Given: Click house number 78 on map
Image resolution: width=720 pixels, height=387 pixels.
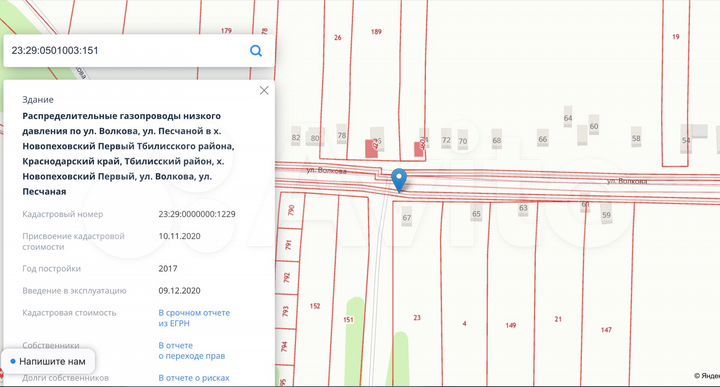Looking at the screenshot, I should [x=342, y=135].
